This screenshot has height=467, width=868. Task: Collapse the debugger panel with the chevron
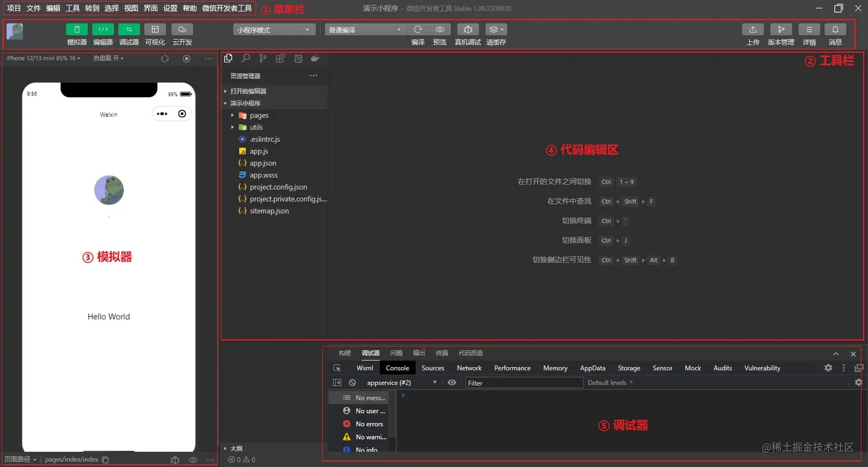click(836, 354)
